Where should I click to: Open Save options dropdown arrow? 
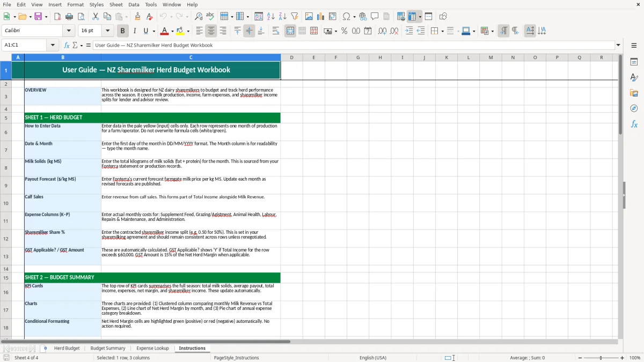tap(46, 17)
